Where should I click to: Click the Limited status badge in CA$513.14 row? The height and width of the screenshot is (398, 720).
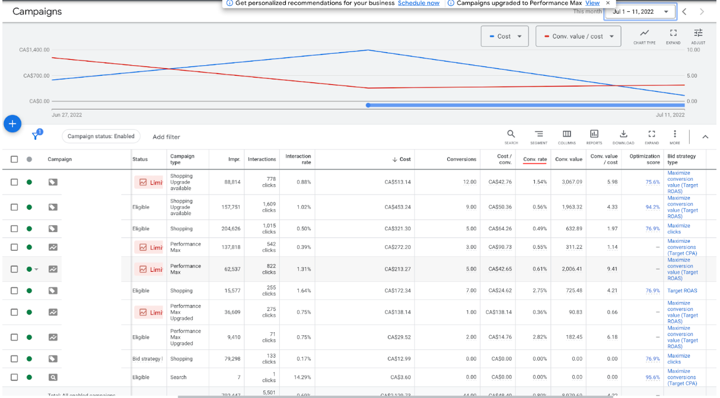coord(149,182)
